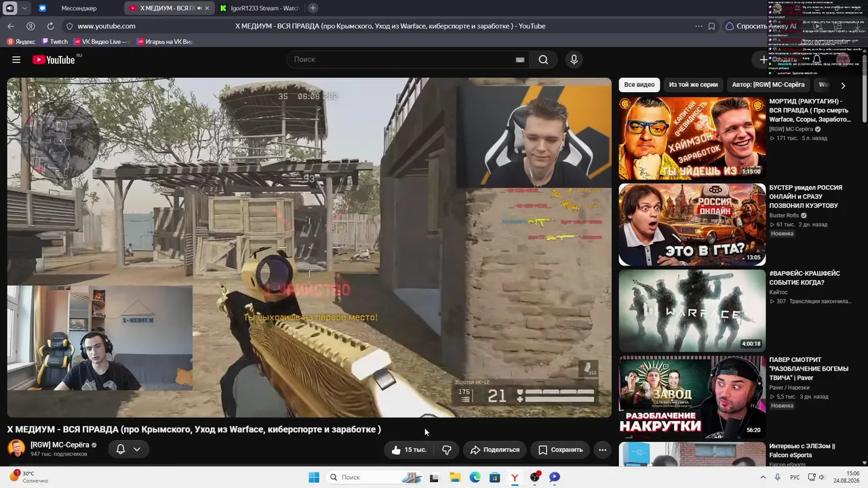
Task: Close the X МЕДИУМ YouTube tab
Action: click(x=206, y=8)
